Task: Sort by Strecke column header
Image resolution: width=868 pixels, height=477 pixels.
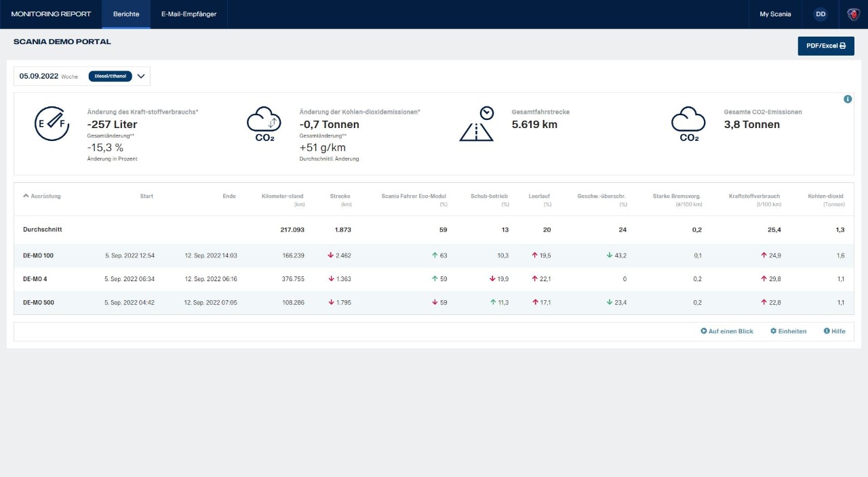Action: tap(340, 196)
